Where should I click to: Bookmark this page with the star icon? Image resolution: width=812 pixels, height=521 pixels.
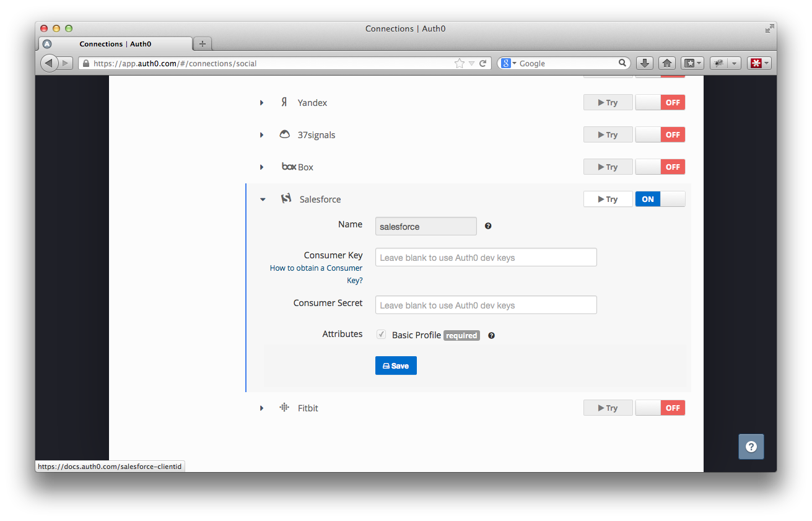pyautogui.click(x=459, y=63)
